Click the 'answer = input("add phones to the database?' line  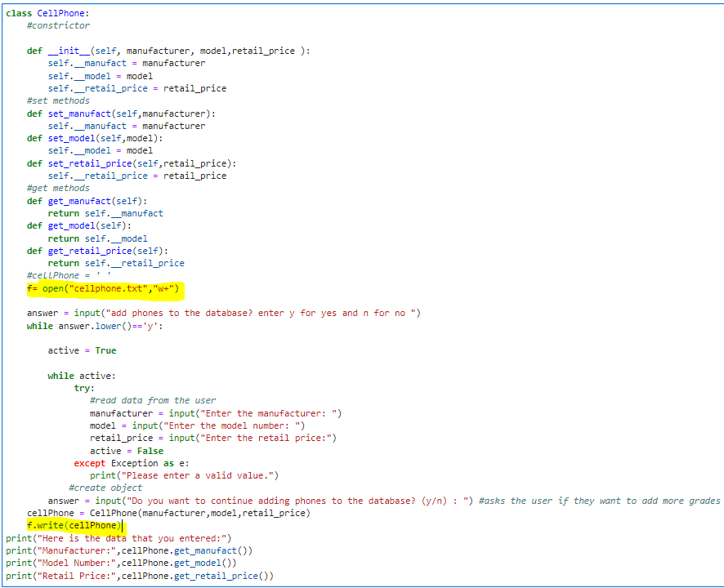[x=223, y=313]
